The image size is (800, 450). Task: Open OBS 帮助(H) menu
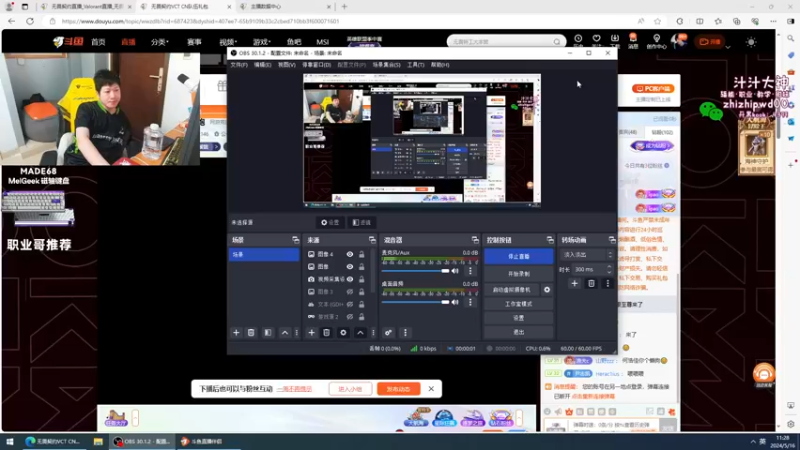point(440,65)
